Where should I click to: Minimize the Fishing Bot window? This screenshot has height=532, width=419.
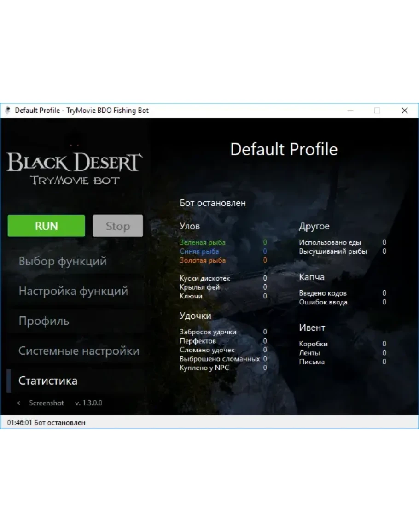[x=350, y=111]
